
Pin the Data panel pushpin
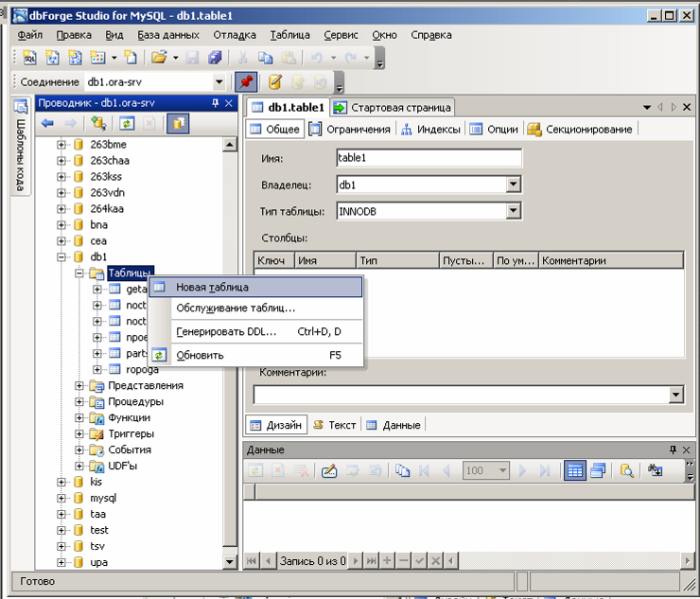pos(674,449)
